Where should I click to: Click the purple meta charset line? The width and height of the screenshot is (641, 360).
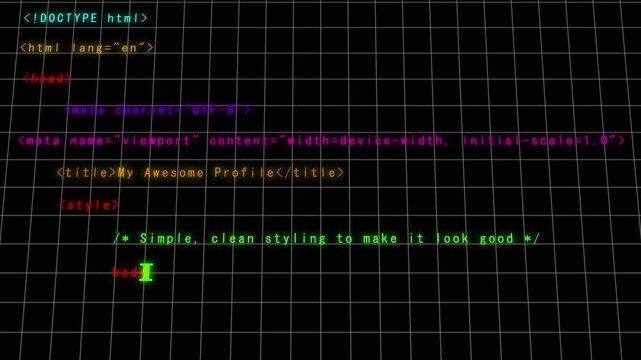click(x=157, y=110)
